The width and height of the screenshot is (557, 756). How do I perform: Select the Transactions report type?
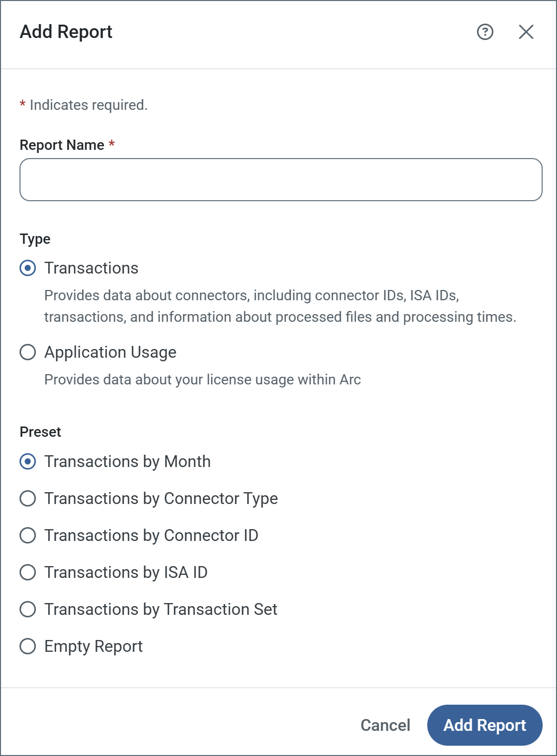[28, 268]
